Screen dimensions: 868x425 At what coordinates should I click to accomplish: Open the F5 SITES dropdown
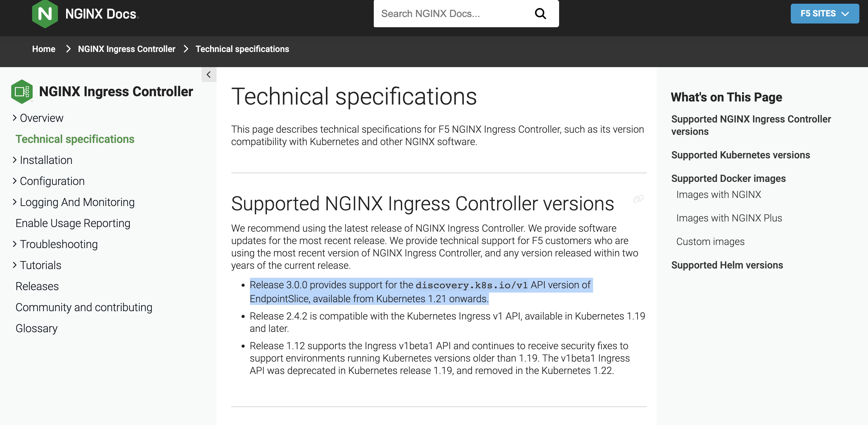(x=824, y=14)
